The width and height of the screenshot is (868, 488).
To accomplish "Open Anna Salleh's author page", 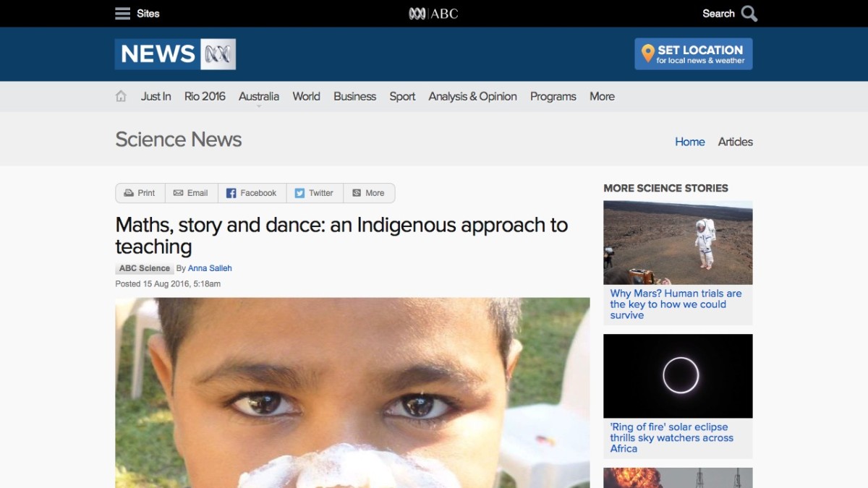I will pos(210,267).
